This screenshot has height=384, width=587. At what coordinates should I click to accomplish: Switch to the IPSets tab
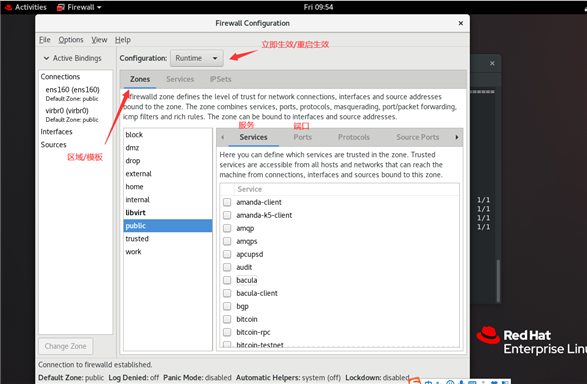[220, 79]
